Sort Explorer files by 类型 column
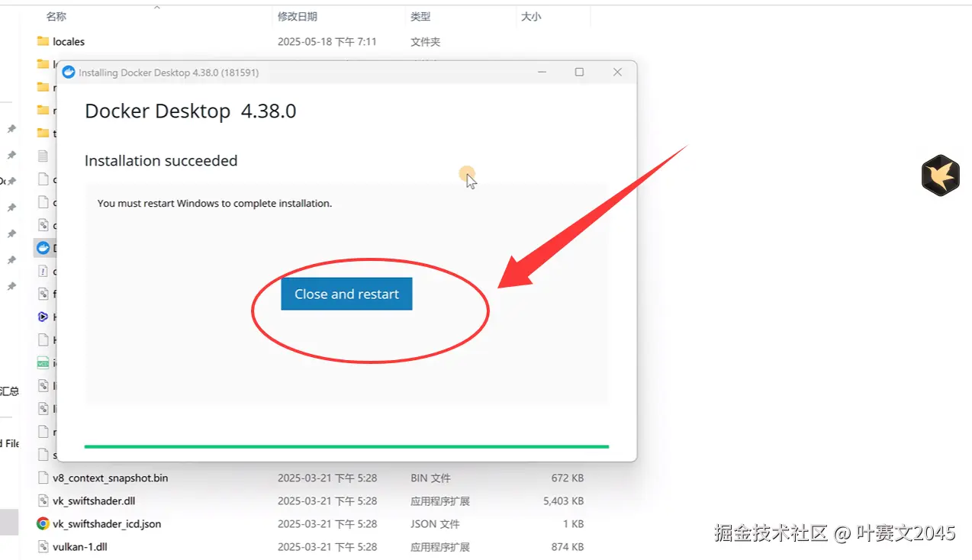The image size is (972, 560). 420,16
